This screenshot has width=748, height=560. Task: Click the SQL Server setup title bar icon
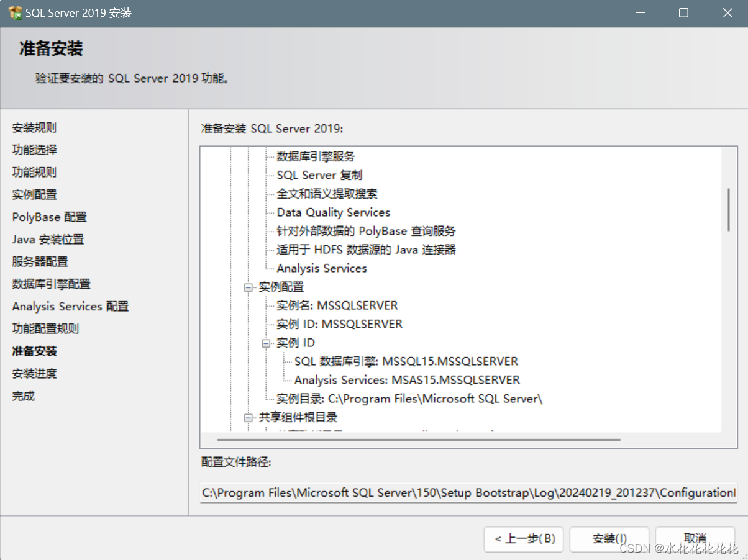click(16, 12)
